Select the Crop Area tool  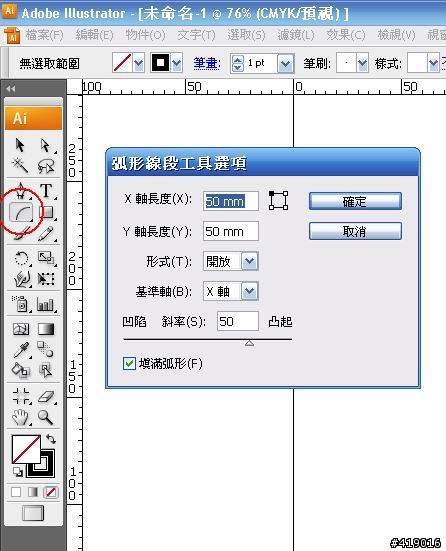tap(21, 396)
